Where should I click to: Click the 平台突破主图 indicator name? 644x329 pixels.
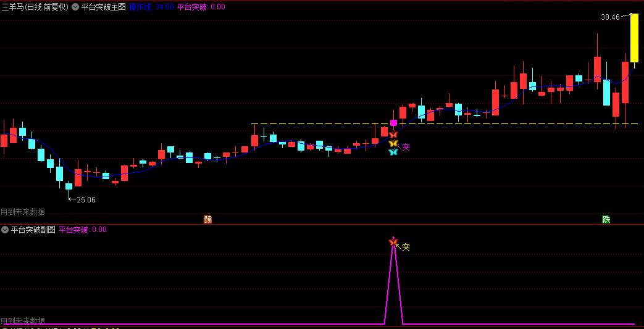tap(103, 7)
